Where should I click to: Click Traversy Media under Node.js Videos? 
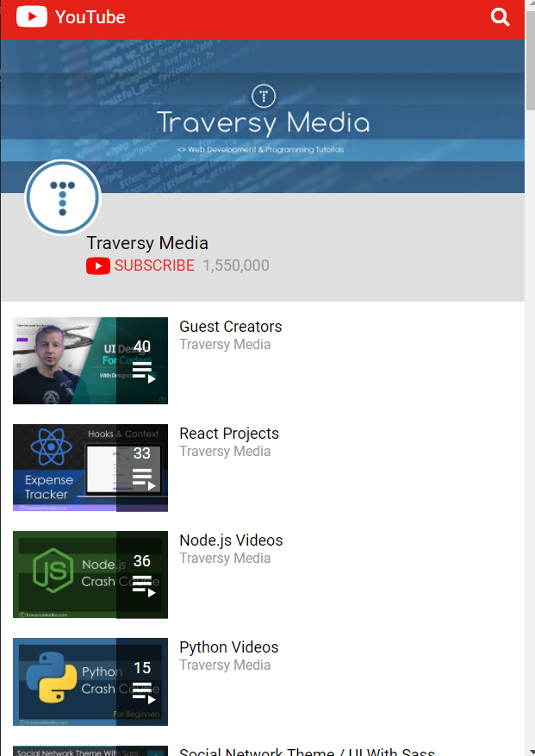225,559
